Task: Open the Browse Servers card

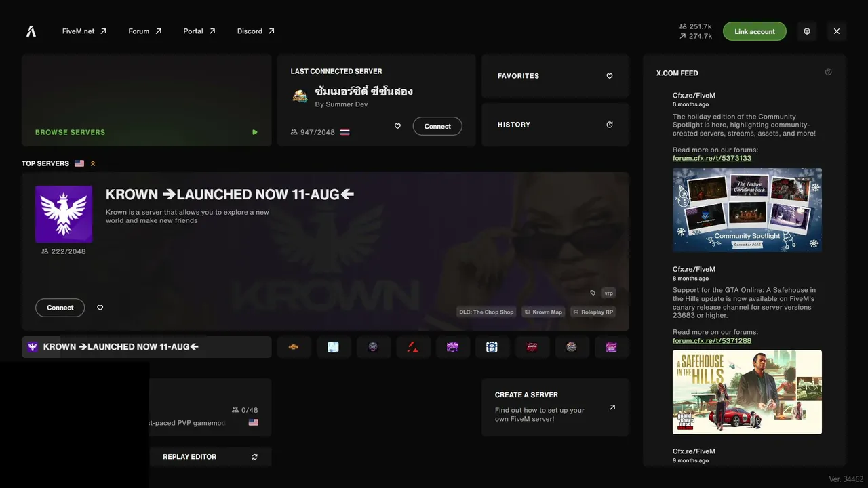Action: point(146,100)
